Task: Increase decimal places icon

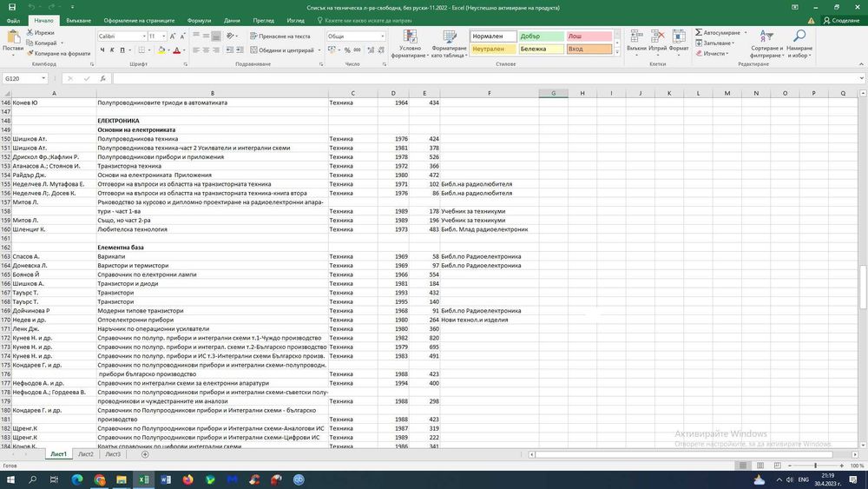Action: (371, 50)
